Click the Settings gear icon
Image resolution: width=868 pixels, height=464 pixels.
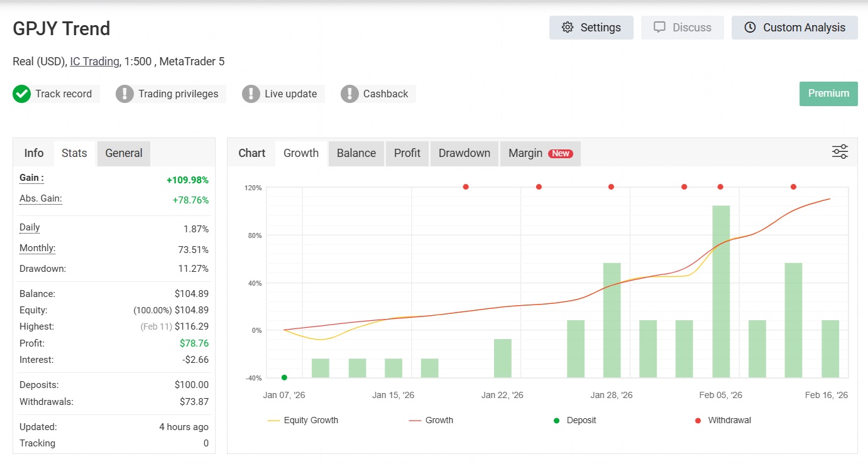click(x=568, y=28)
